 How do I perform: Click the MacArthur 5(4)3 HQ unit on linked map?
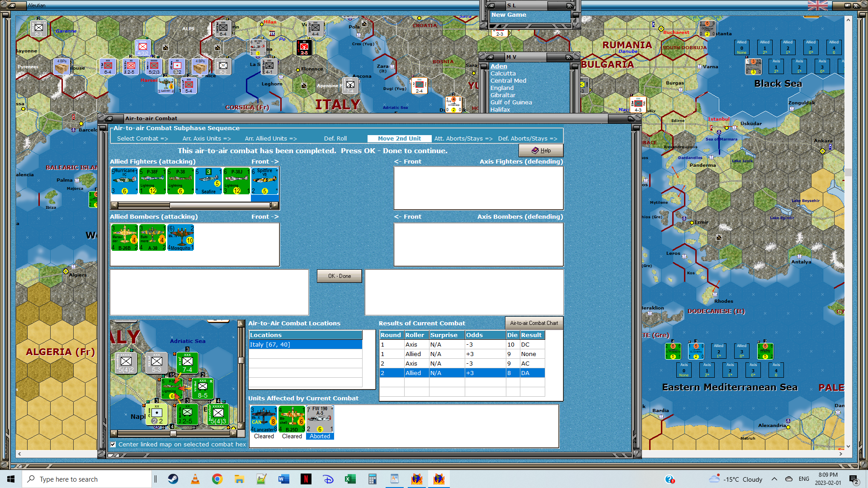tap(218, 414)
